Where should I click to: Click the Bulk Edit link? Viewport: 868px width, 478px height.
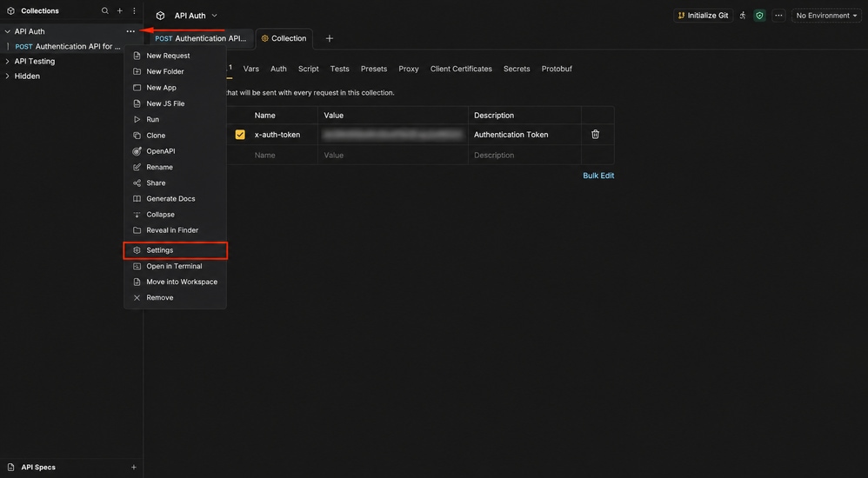coord(598,176)
